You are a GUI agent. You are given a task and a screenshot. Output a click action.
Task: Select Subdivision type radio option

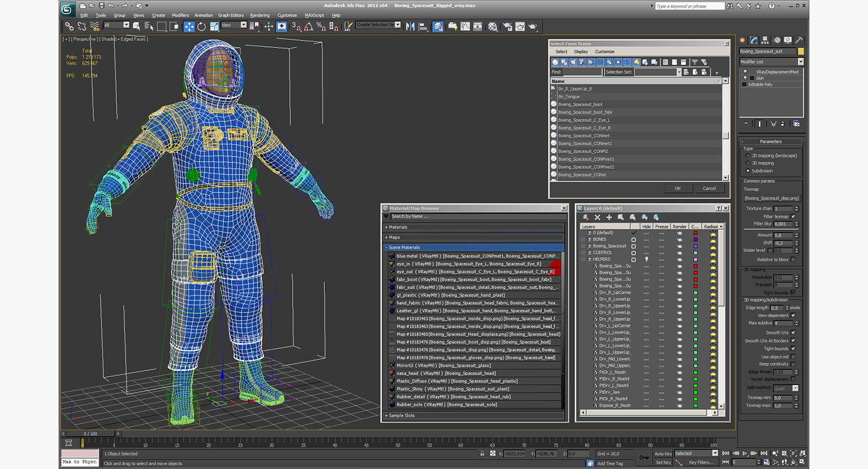click(747, 171)
